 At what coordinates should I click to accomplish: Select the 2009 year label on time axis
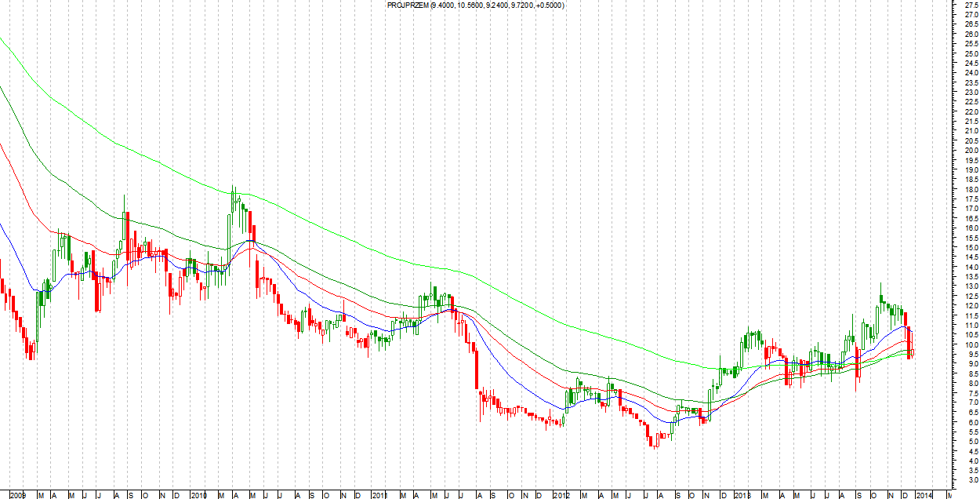point(19,494)
